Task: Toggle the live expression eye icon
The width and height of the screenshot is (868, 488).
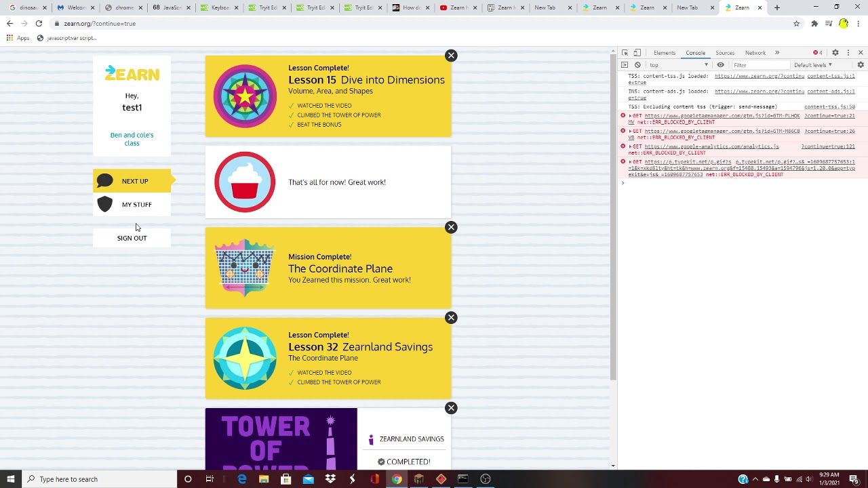Action: point(720,65)
